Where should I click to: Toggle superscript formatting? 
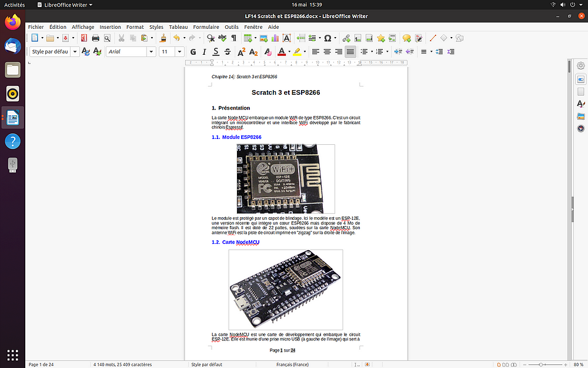coord(242,51)
